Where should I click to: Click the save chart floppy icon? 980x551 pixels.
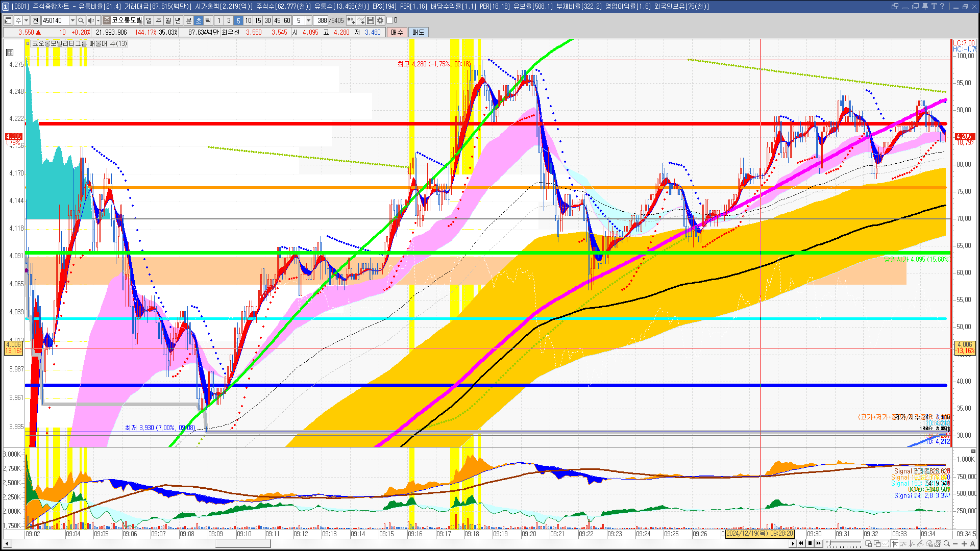371,20
